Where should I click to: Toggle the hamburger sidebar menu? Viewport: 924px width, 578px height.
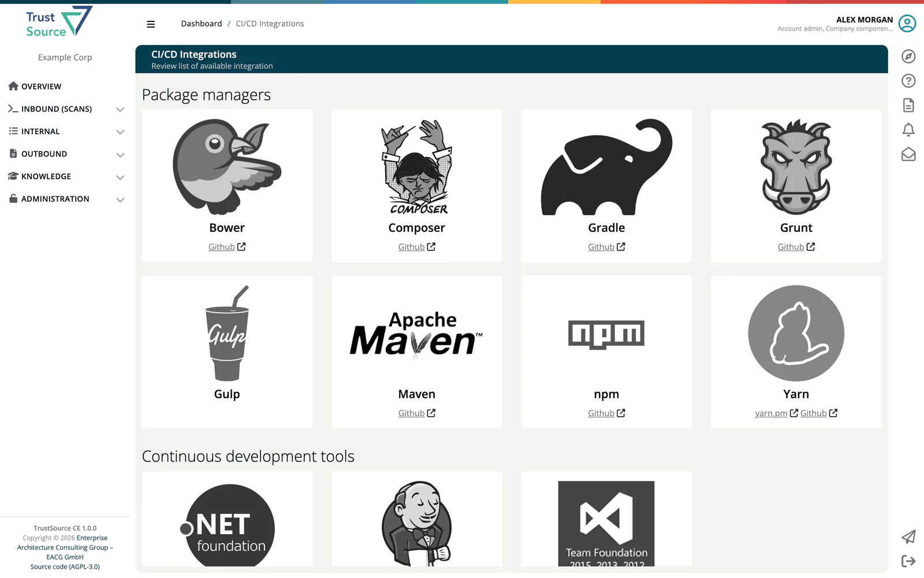tap(151, 24)
